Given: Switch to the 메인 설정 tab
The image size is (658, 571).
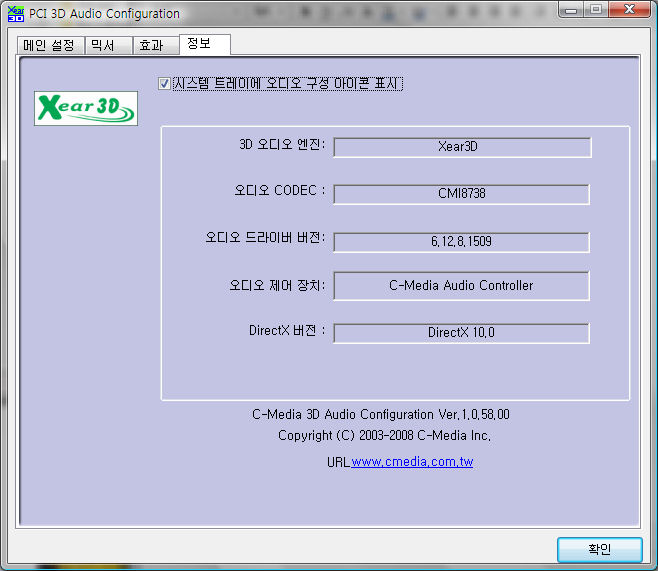Looking at the screenshot, I should pos(51,45).
